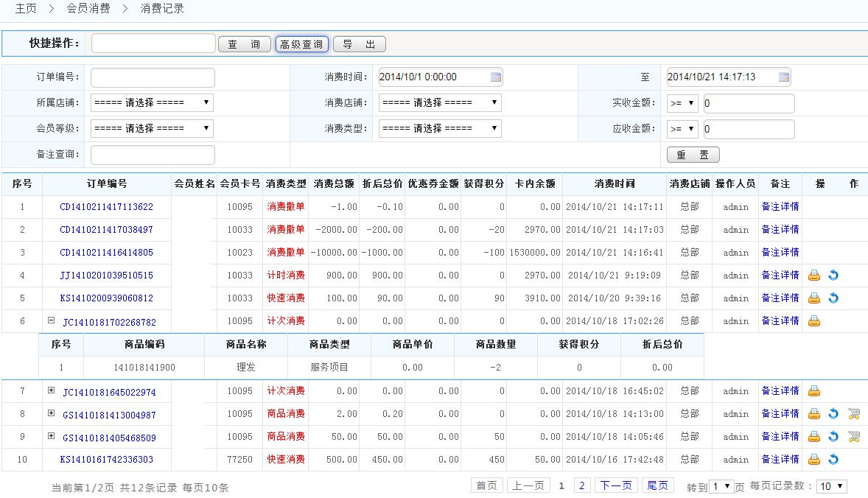Click shopping cart icon for order GS1410181413004987

coord(853,414)
